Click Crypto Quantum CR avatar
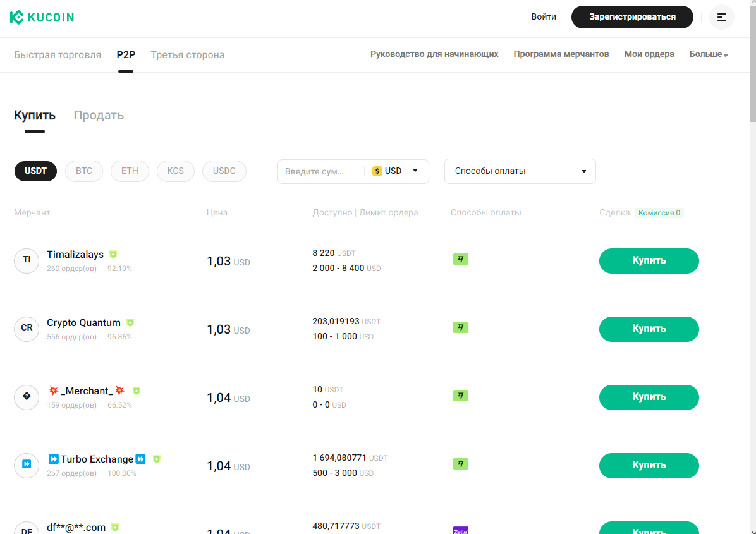756x534 pixels. click(27, 329)
